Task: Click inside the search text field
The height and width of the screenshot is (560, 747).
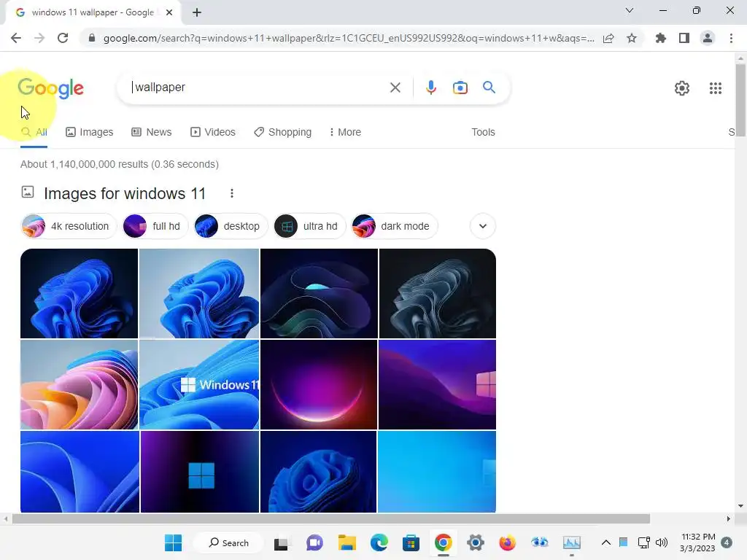Action: point(258,87)
